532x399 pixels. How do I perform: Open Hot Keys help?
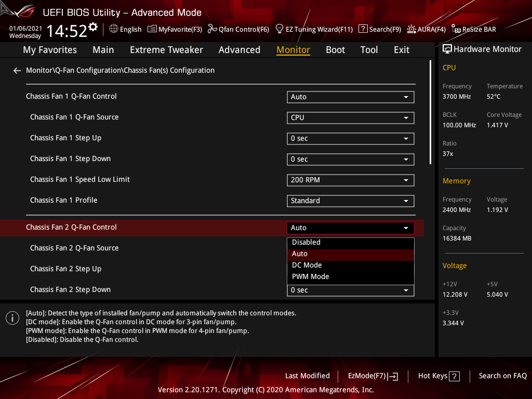438,376
